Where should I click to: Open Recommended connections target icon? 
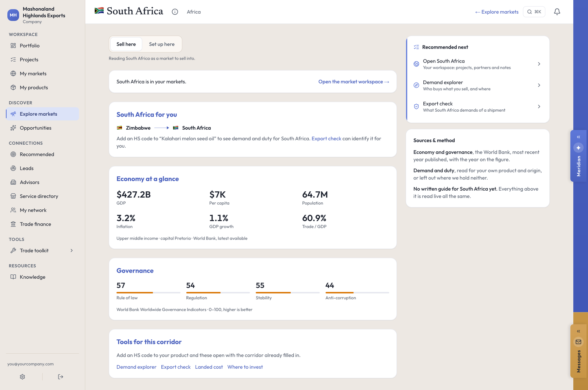13,154
